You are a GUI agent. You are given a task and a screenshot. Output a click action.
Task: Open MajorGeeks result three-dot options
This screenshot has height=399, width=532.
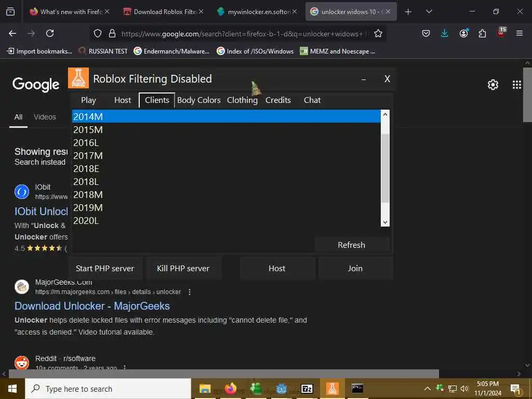(x=189, y=292)
